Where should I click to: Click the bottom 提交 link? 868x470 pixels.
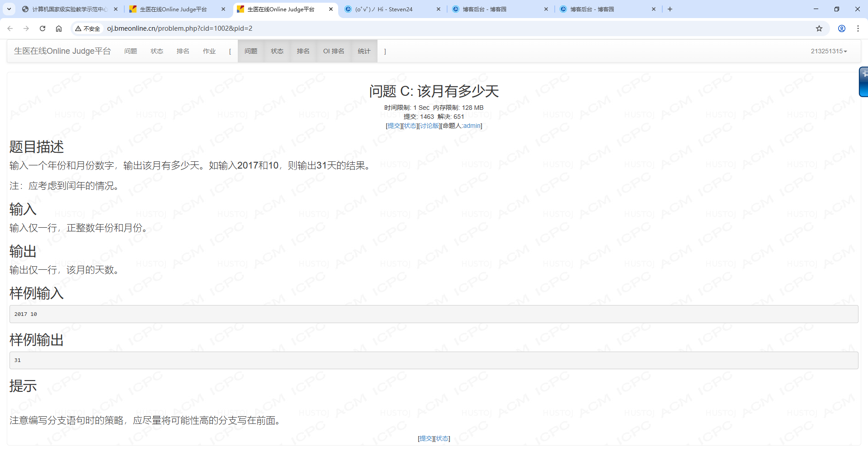point(426,438)
